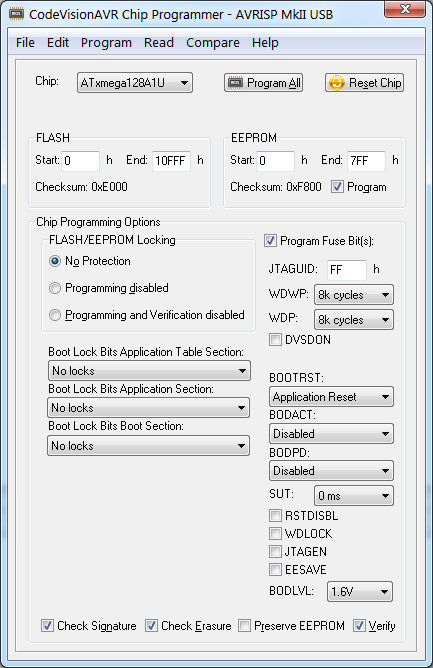This screenshot has height=668, width=433.
Task: Click the EEPROM Checksum: 0xF800 text
Action: pyautogui.click(x=276, y=187)
